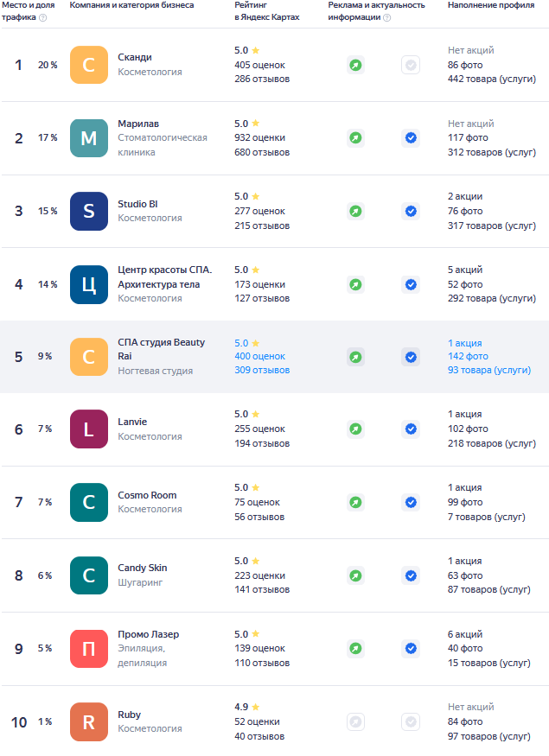
Task: Open the Lanvie burgundy 'L' logo
Action: point(89,429)
